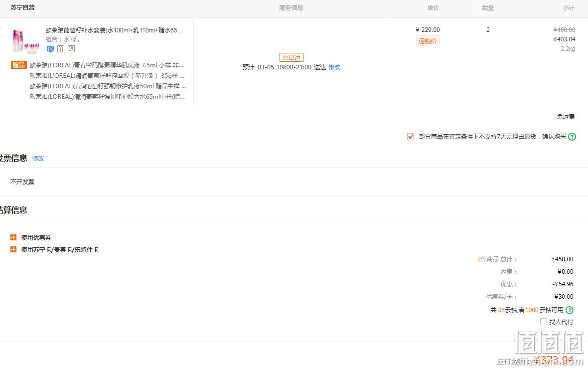Click the subtotal ¥403.04
Viewport: 588px width, 370px height.
click(564, 39)
